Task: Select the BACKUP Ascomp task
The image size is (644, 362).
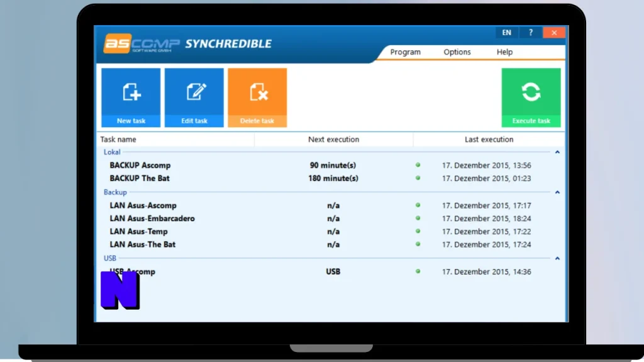Action: point(140,165)
